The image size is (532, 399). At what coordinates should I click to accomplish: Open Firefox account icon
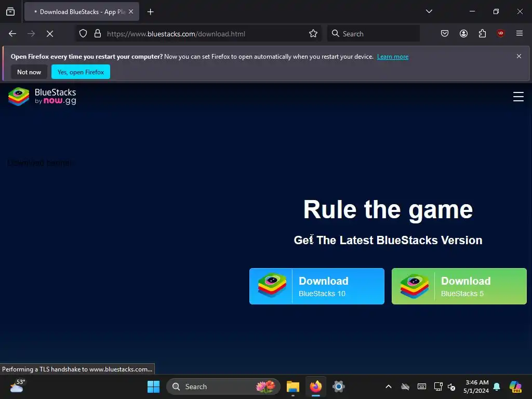coord(463,33)
